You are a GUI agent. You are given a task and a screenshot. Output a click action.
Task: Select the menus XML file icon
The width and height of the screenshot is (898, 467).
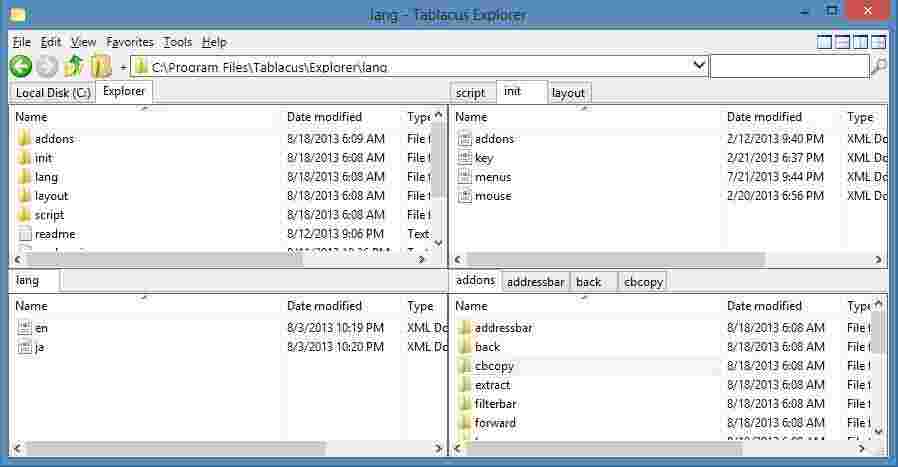pos(464,176)
